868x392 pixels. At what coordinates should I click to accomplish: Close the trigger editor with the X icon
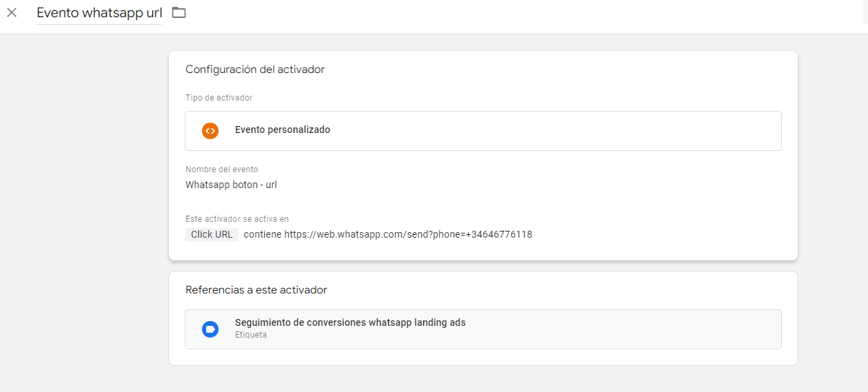click(x=12, y=12)
